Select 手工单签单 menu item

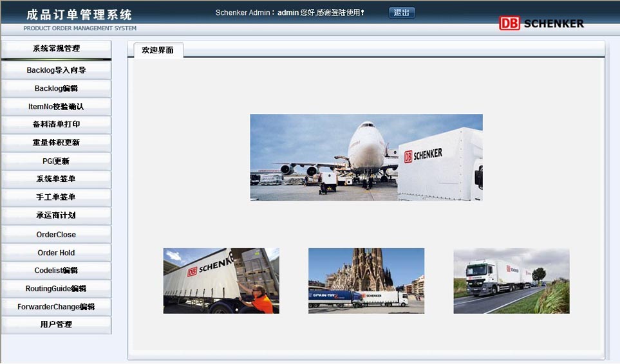coord(56,197)
